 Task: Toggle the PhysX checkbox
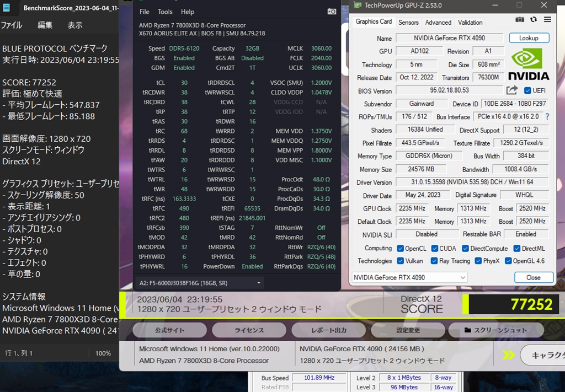coord(478,261)
